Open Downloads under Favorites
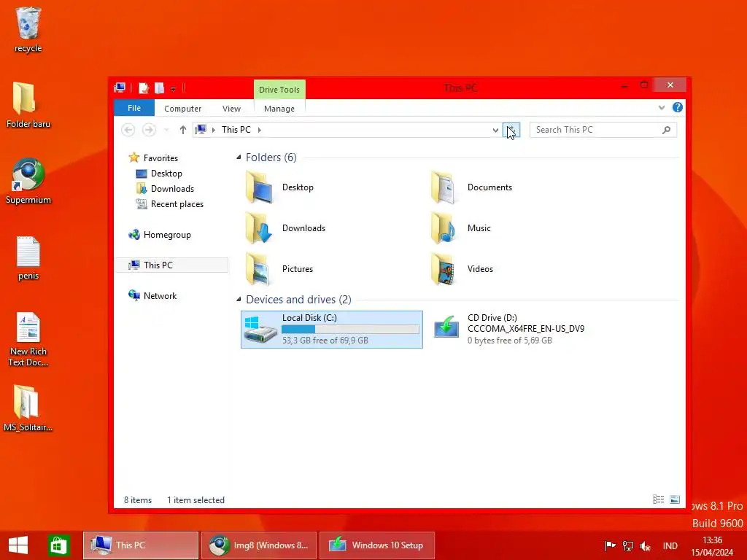 [166, 189]
